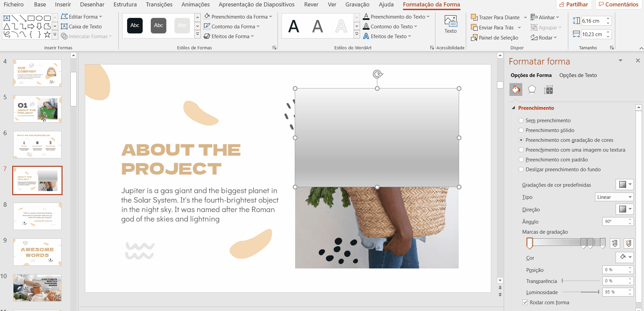
Task: Open the Tipo Linear combo box
Action: click(614, 197)
